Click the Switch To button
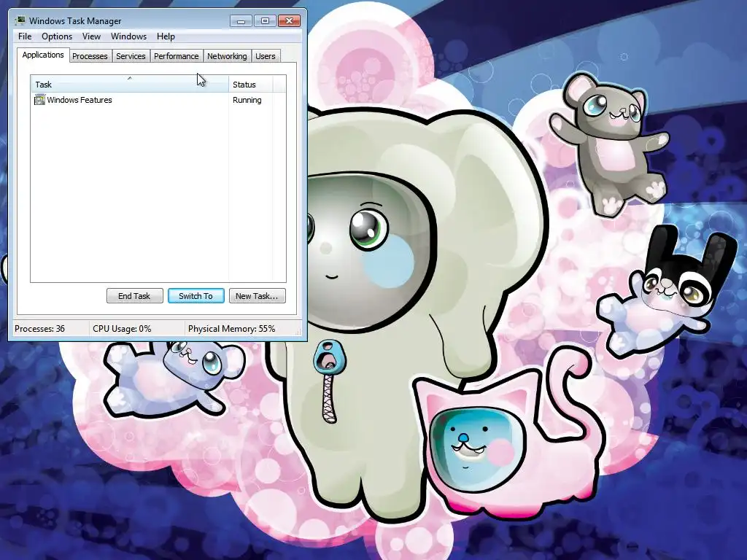Viewport: 747px width, 560px height. tap(196, 296)
